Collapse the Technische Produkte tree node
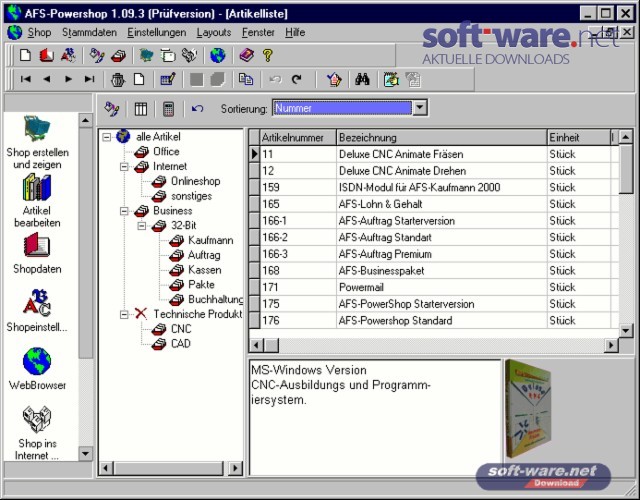This screenshot has width=640, height=500. click(124, 315)
